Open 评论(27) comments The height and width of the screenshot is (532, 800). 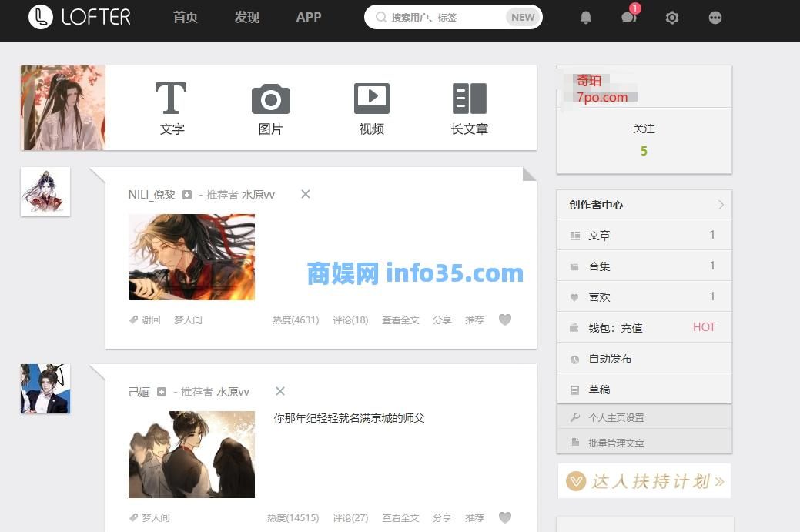coord(350,517)
